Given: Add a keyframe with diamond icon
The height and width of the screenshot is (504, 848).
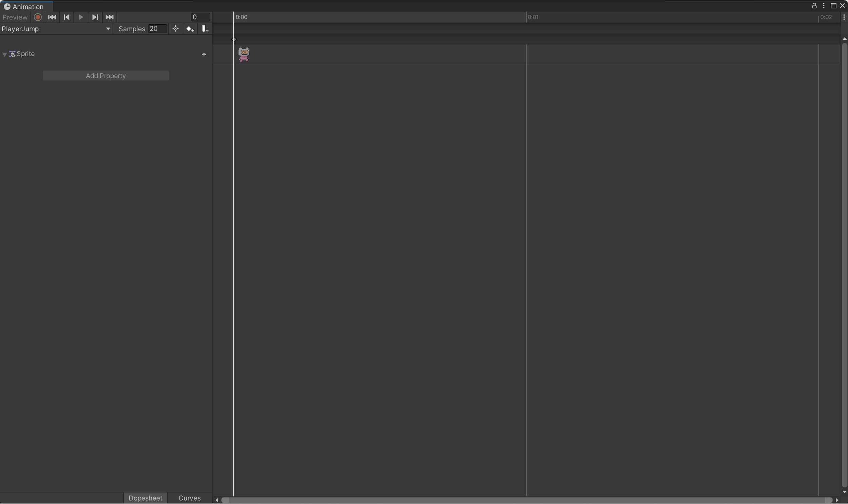Looking at the screenshot, I should click(190, 29).
